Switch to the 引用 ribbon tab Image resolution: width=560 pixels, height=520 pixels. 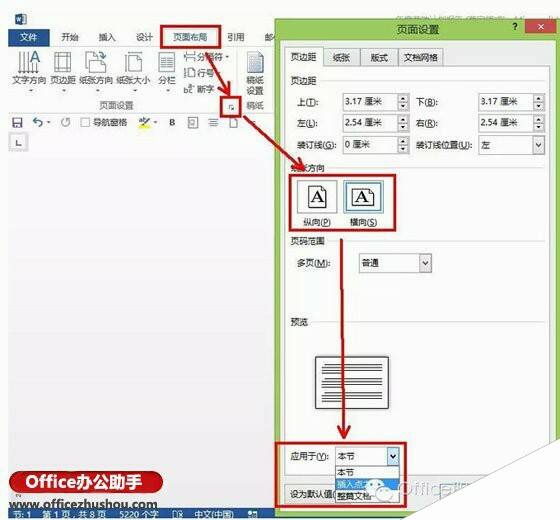click(x=236, y=37)
